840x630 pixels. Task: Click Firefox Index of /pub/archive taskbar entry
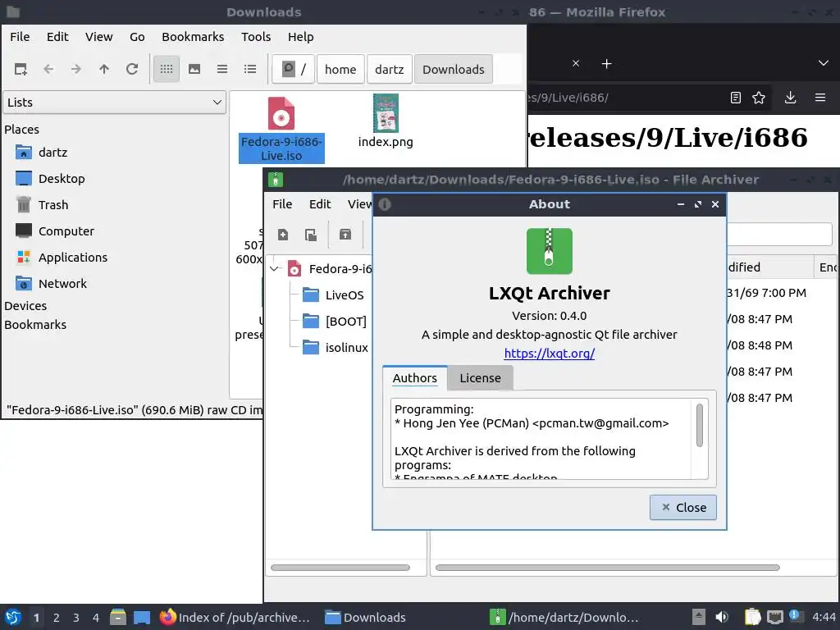[x=235, y=617]
